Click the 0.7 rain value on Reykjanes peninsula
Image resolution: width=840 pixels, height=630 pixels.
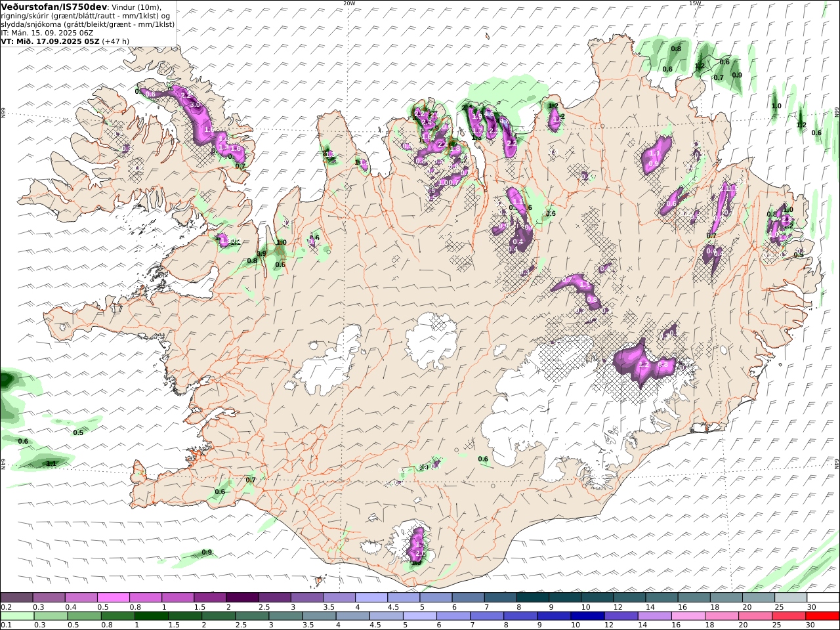251,480
